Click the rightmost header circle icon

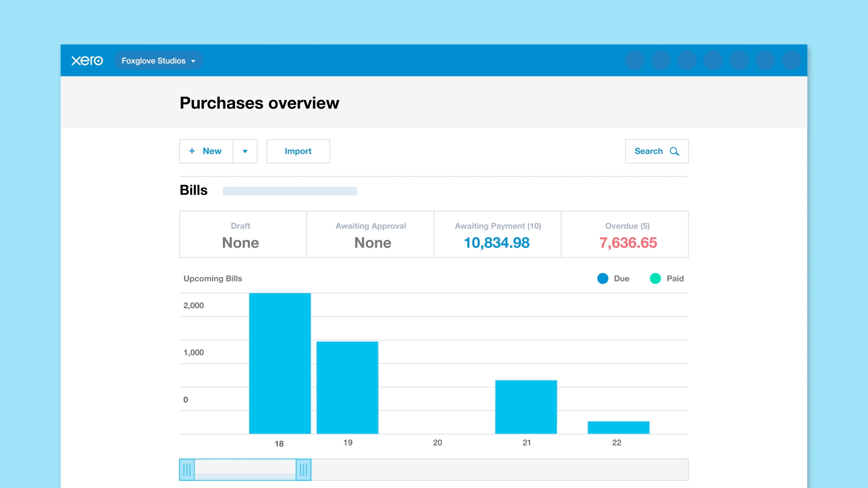(791, 61)
